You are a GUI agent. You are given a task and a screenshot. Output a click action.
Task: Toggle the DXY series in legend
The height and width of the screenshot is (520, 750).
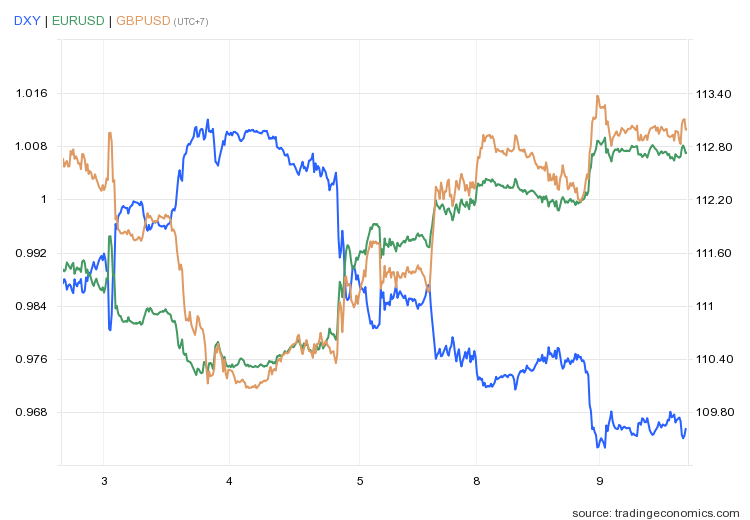click(27, 20)
